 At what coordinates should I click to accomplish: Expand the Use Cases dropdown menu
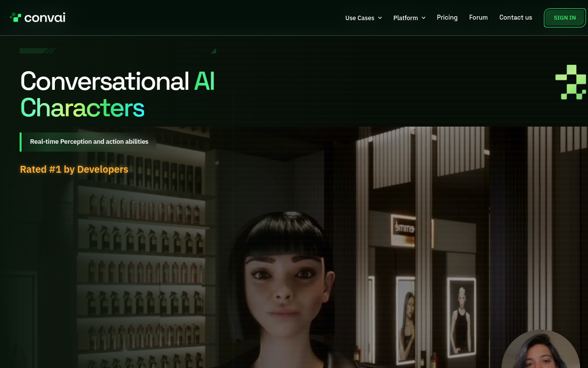(364, 18)
